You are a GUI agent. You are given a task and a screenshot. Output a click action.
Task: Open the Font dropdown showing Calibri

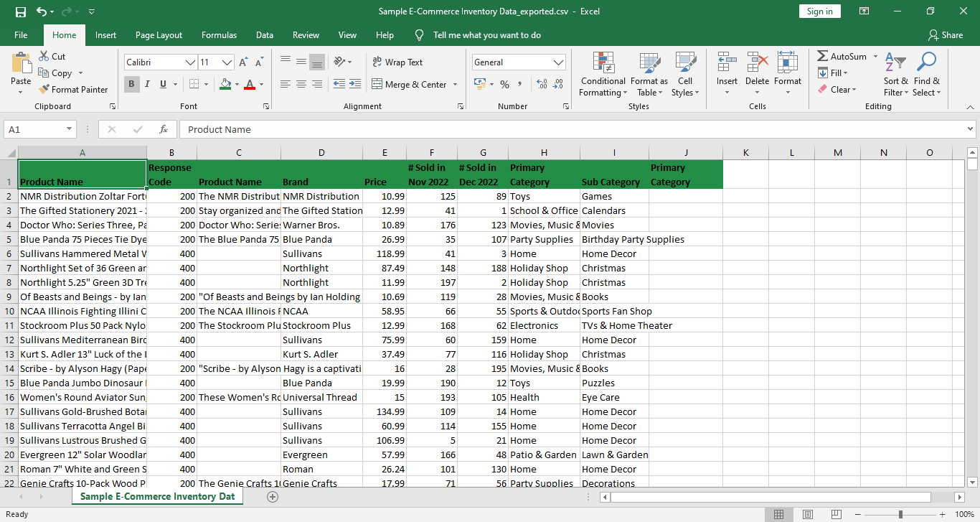pyautogui.click(x=159, y=62)
